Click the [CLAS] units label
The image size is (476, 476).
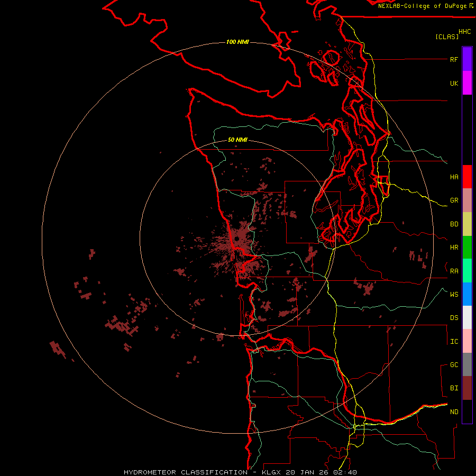point(447,36)
